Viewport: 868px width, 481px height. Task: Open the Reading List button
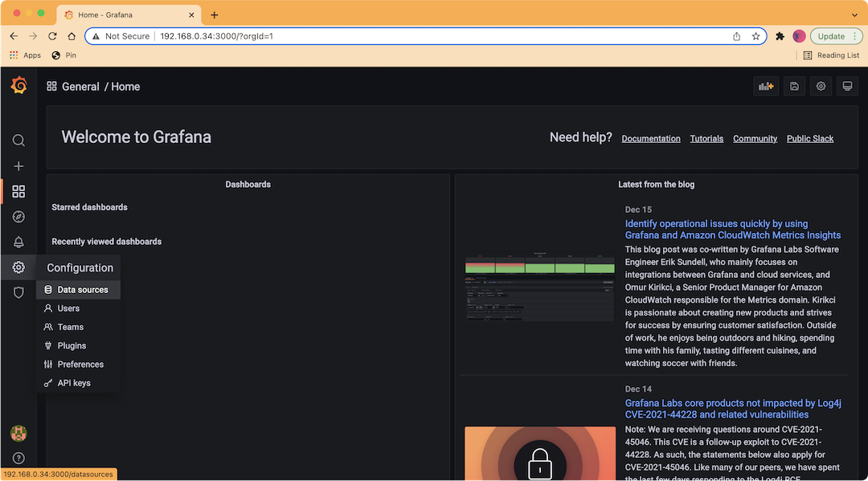[x=832, y=55]
